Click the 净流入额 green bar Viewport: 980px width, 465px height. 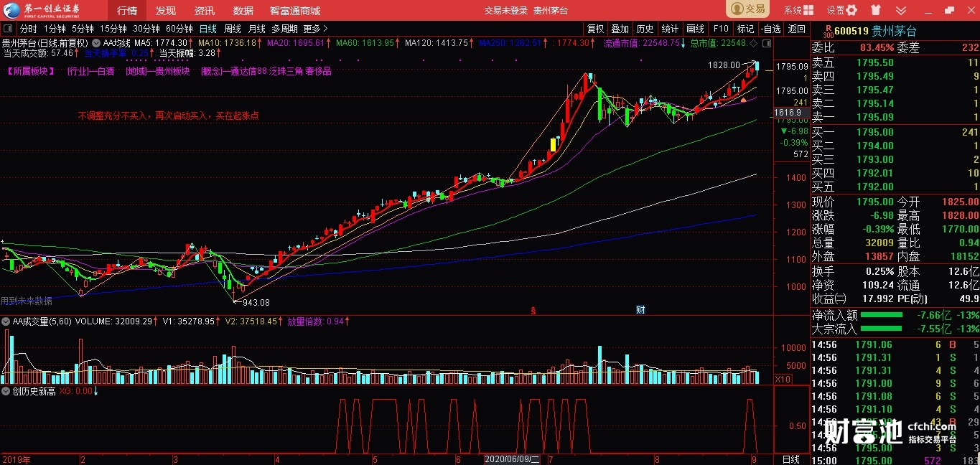click(882, 315)
